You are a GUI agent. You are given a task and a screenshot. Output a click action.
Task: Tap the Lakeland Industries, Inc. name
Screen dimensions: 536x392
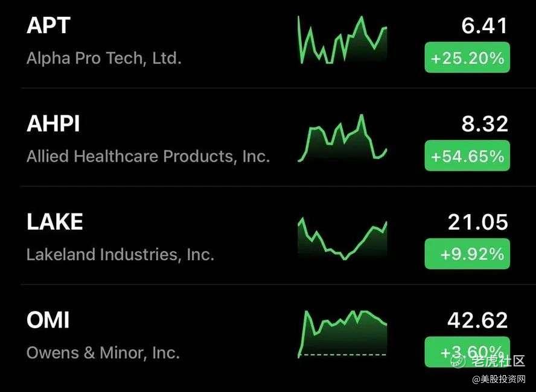point(120,254)
